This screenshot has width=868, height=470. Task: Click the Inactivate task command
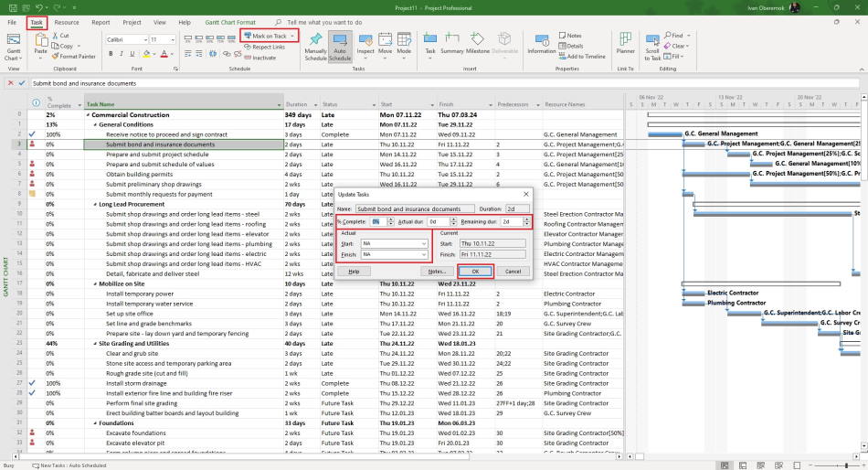click(260, 57)
